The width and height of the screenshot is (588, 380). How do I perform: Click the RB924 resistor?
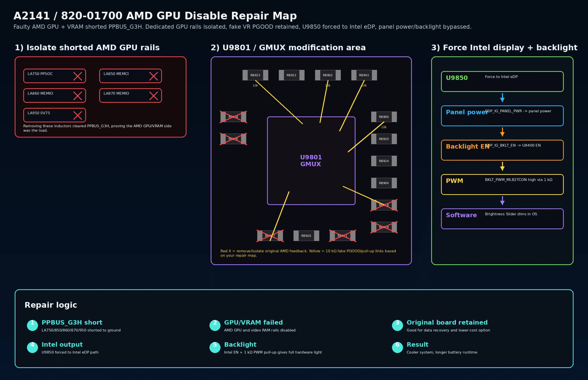(384, 161)
